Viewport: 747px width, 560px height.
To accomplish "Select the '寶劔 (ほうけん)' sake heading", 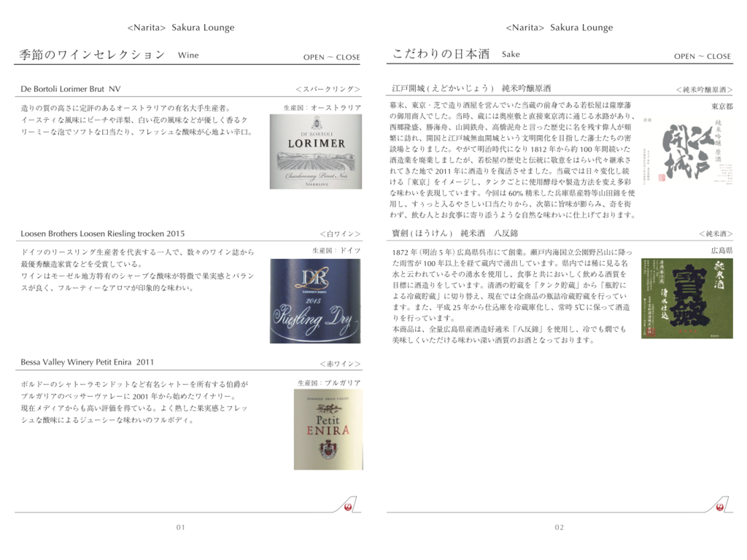I will click(x=455, y=233).
